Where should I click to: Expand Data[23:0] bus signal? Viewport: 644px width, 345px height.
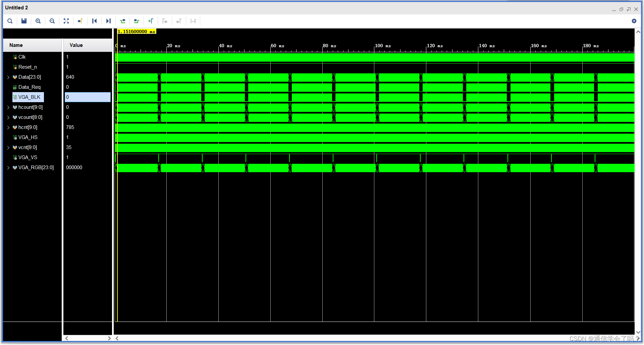click(x=8, y=77)
